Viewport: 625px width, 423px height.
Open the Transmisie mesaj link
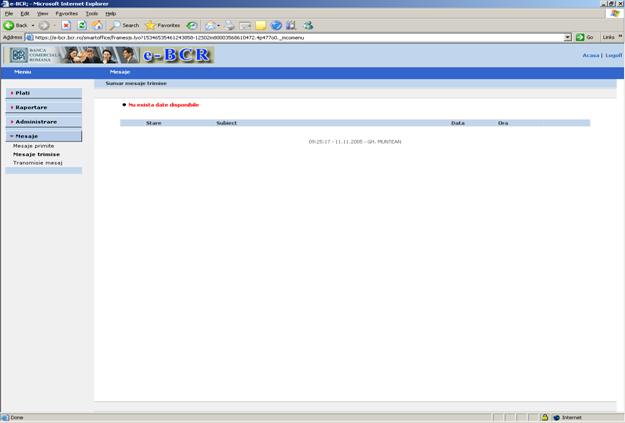[x=37, y=162]
